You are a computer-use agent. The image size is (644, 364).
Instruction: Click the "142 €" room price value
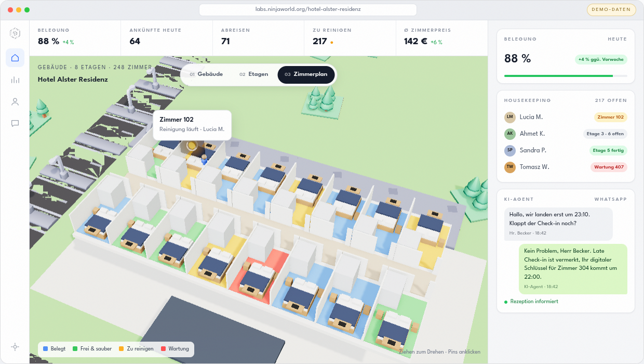tap(416, 41)
